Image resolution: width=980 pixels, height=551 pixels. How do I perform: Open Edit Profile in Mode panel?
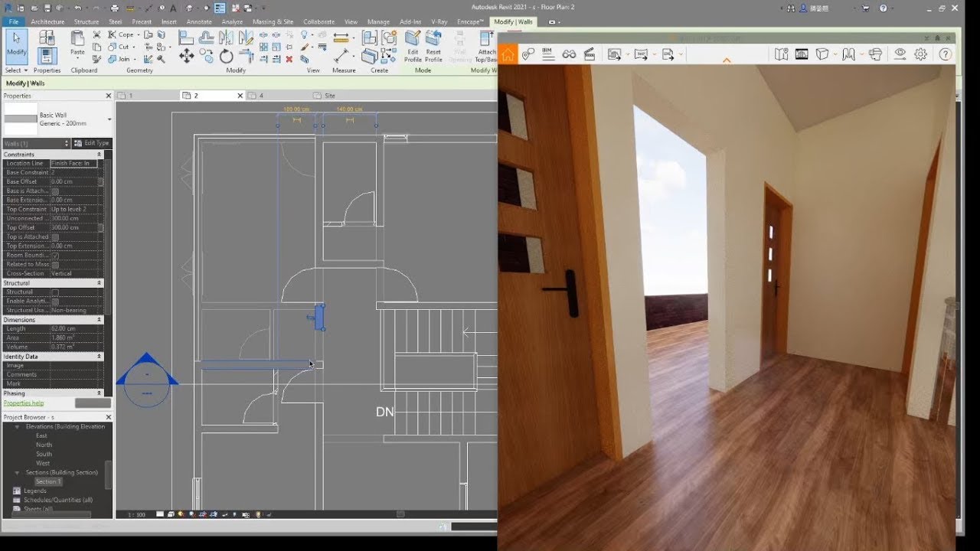tap(413, 47)
